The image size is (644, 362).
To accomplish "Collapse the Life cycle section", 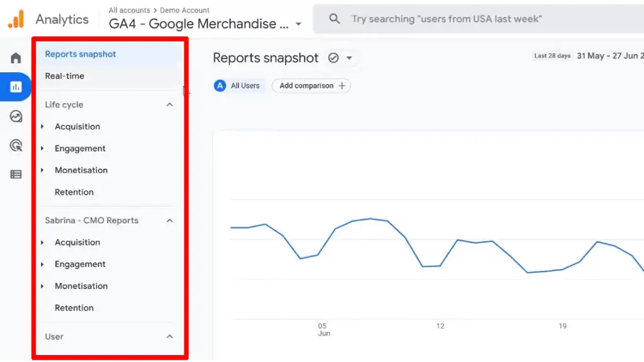I will click(x=170, y=105).
